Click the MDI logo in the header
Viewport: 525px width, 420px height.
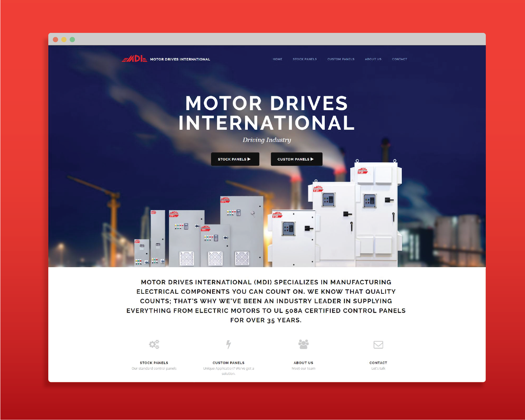pos(134,59)
